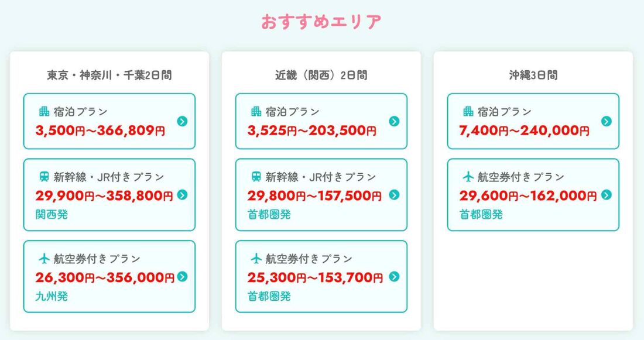Click the hotel icon in the Okinawa 宿泊プラン card

468,112
